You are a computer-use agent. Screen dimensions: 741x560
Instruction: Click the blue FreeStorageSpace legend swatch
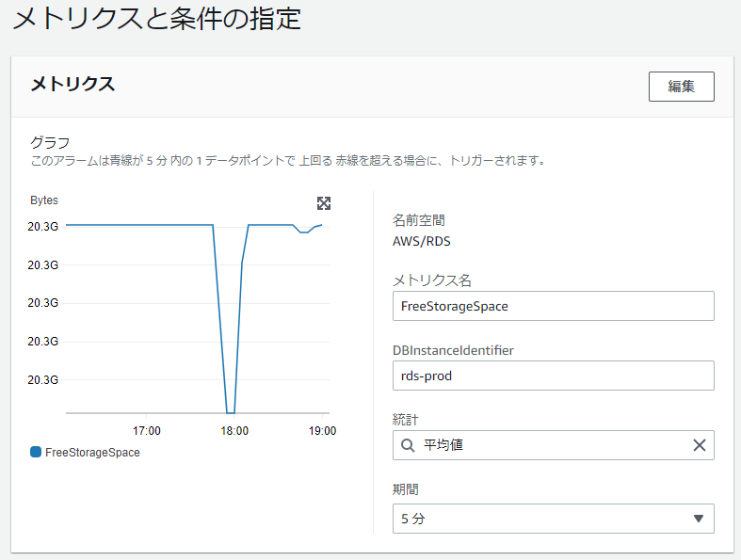click(x=36, y=452)
